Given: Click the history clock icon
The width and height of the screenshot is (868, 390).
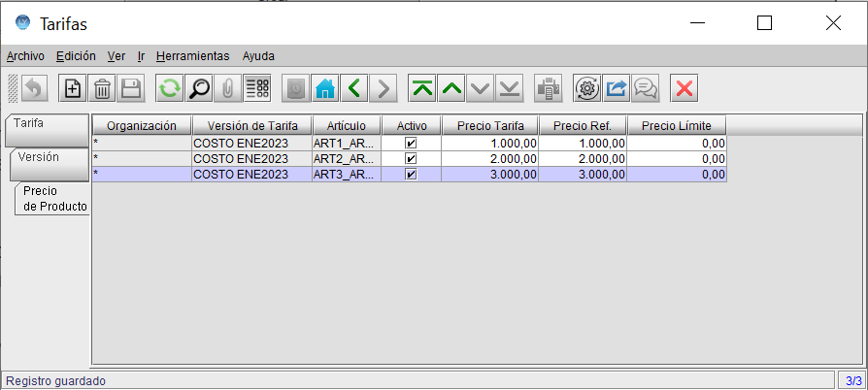Looking at the screenshot, I should pos(296,88).
